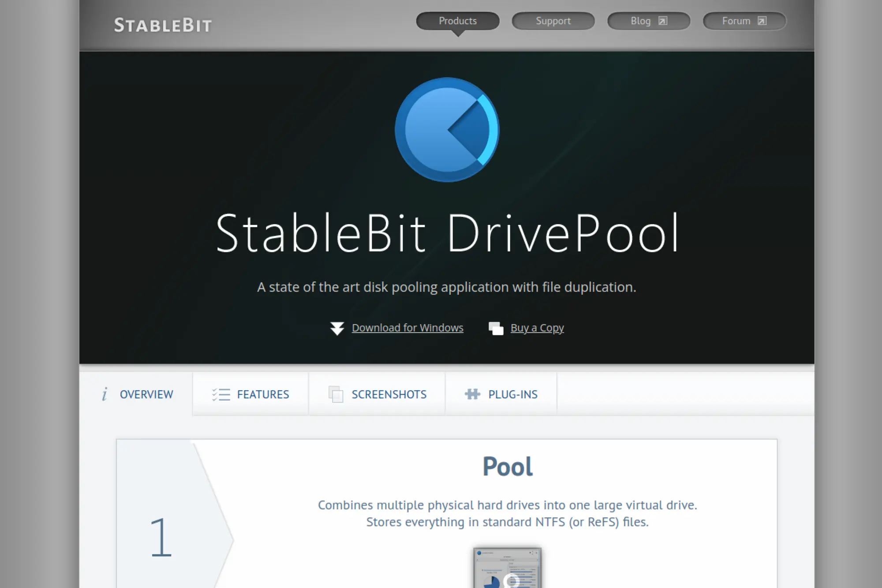Click the info icon on the Overview tab
The width and height of the screenshot is (882, 588).
tap(105, 394)
